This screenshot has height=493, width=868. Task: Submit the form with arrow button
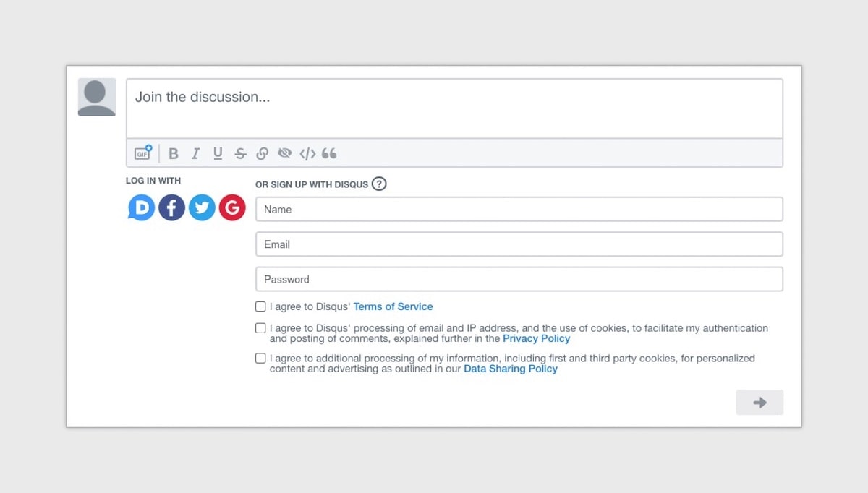(759, 403)
